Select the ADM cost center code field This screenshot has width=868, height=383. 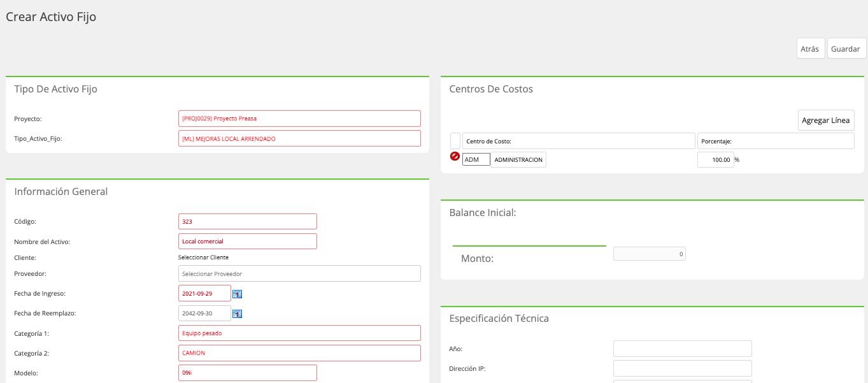coord(476,159)
